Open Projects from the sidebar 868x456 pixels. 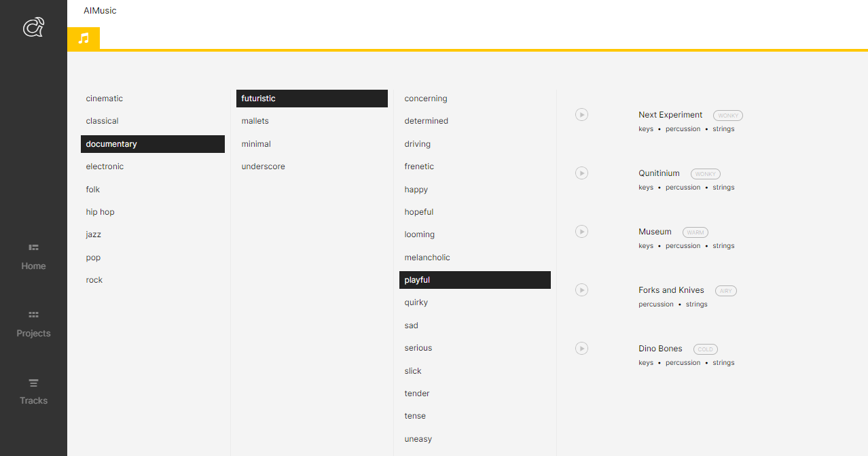33,324
